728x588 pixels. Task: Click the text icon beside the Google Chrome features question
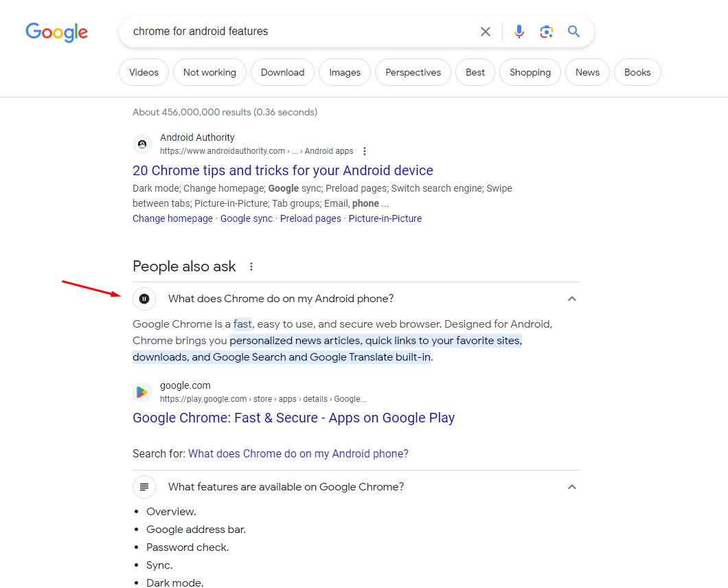144,487
